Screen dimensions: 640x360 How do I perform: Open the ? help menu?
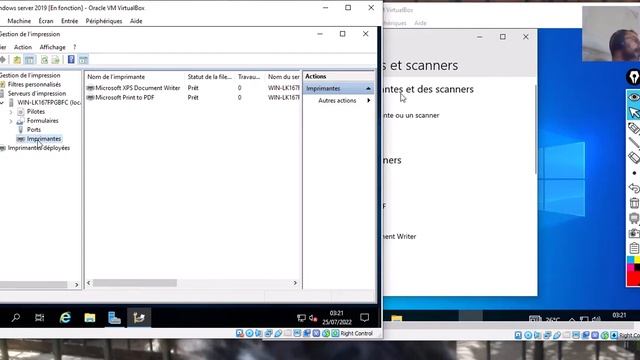click(x=74, y=47)
